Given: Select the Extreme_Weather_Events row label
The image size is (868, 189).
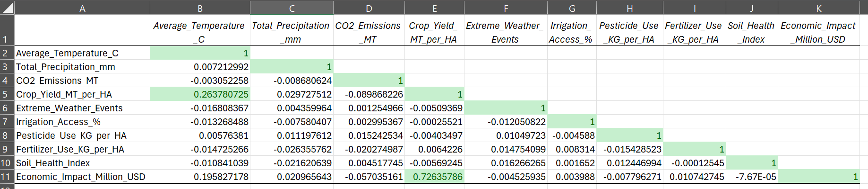Looking at the screenshot, I should 82,108.
